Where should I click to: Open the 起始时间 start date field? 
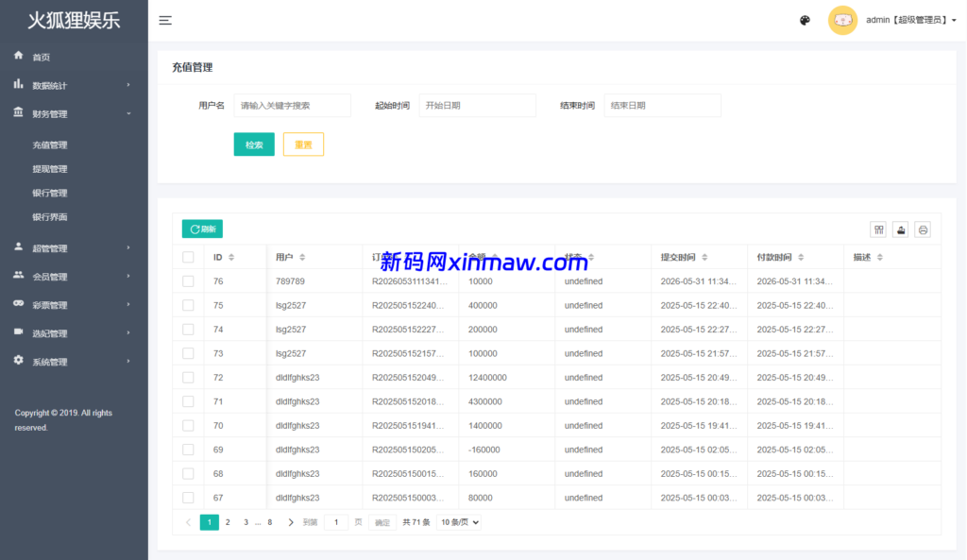477,106
